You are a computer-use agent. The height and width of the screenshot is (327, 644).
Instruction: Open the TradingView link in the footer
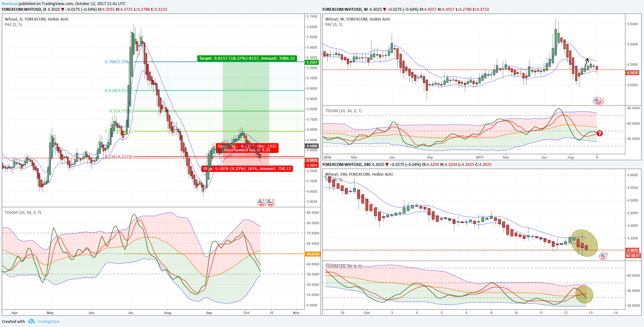48,321
